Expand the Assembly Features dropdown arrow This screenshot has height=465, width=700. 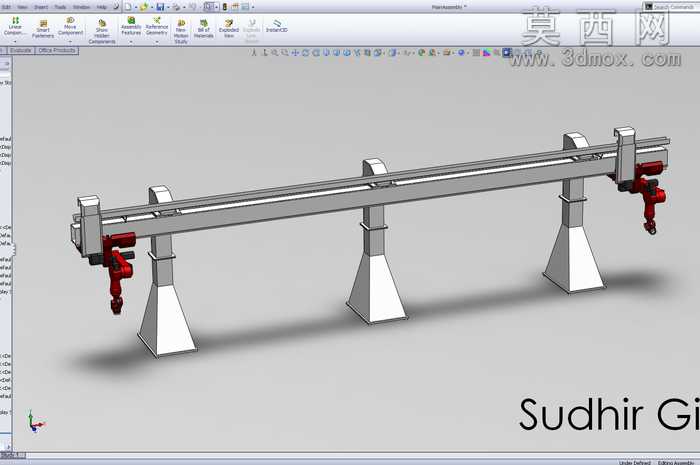131,42
